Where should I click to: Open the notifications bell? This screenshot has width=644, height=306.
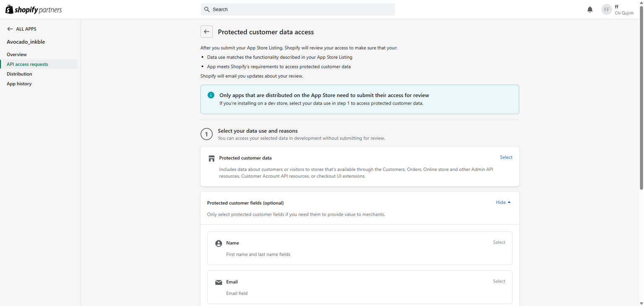click(590, 9)
